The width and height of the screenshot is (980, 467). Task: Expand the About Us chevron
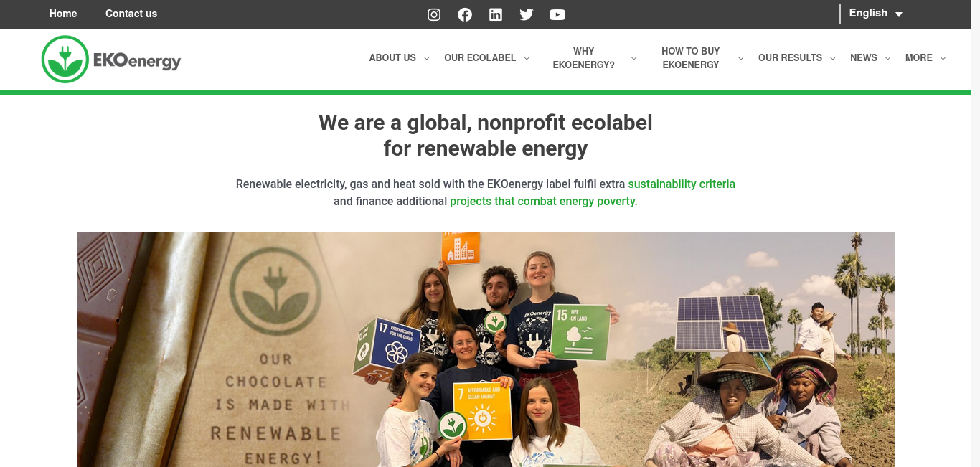[x=427, y=58]
